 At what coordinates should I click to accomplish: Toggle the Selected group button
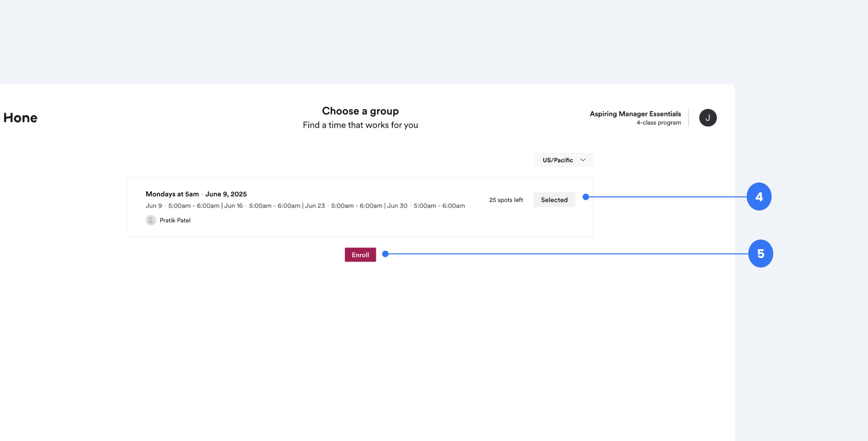tap(554, 200)
